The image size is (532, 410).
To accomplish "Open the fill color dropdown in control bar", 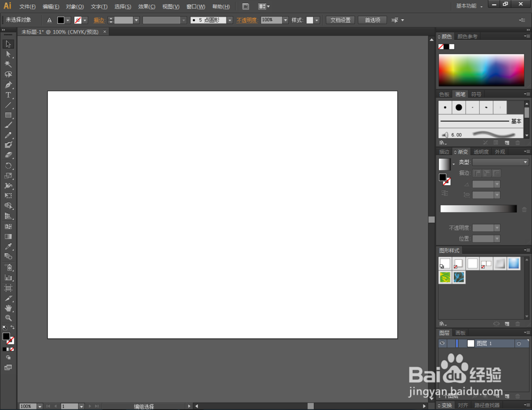I will 68,20.
